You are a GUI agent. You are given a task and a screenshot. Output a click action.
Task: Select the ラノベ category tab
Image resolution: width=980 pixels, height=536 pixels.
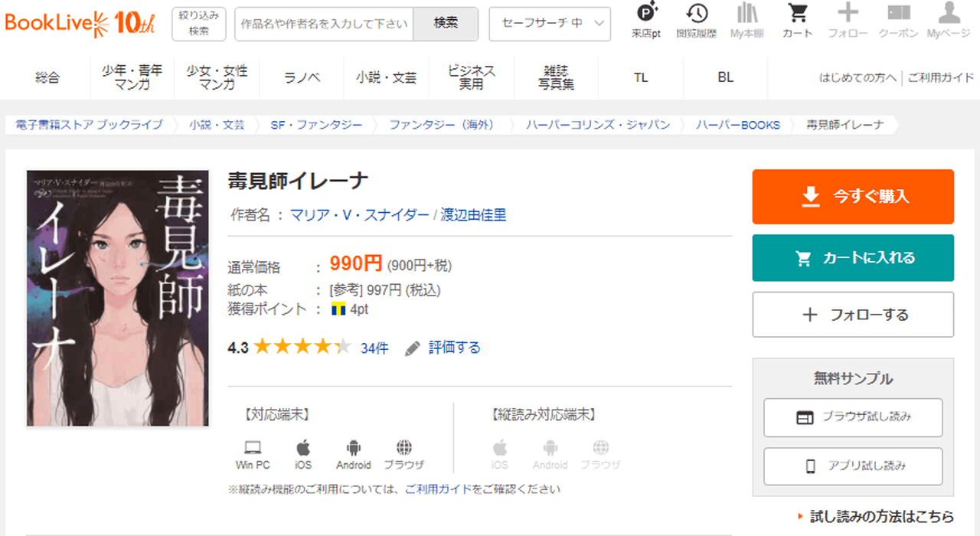(302, 77)
